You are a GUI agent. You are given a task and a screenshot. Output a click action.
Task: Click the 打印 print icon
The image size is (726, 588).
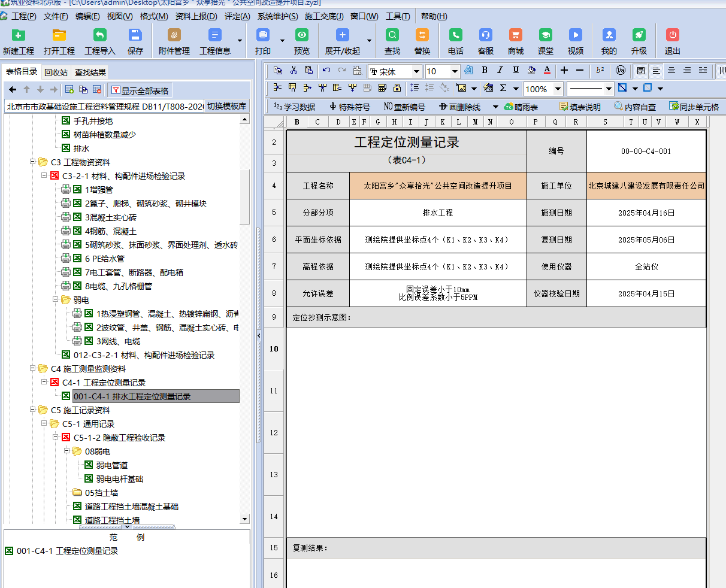(262, 35)
